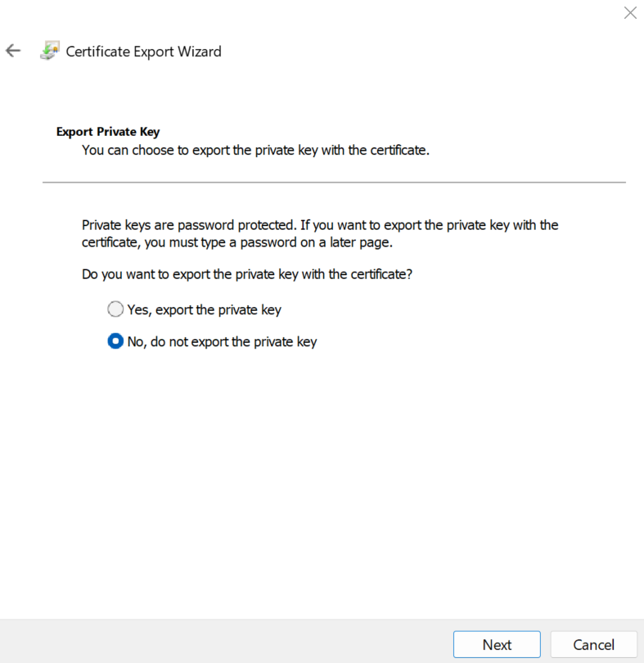Image resolution: width=644 pixels, height=663 pixels.
Task: Go back using the back arrow
Action: (x=13, y=51)
